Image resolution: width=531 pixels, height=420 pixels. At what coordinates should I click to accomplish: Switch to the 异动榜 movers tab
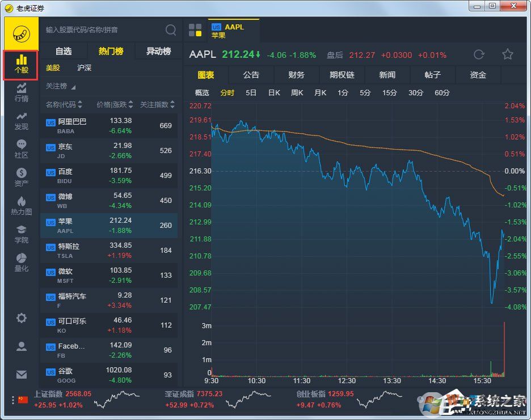click(x=159, y=51)
